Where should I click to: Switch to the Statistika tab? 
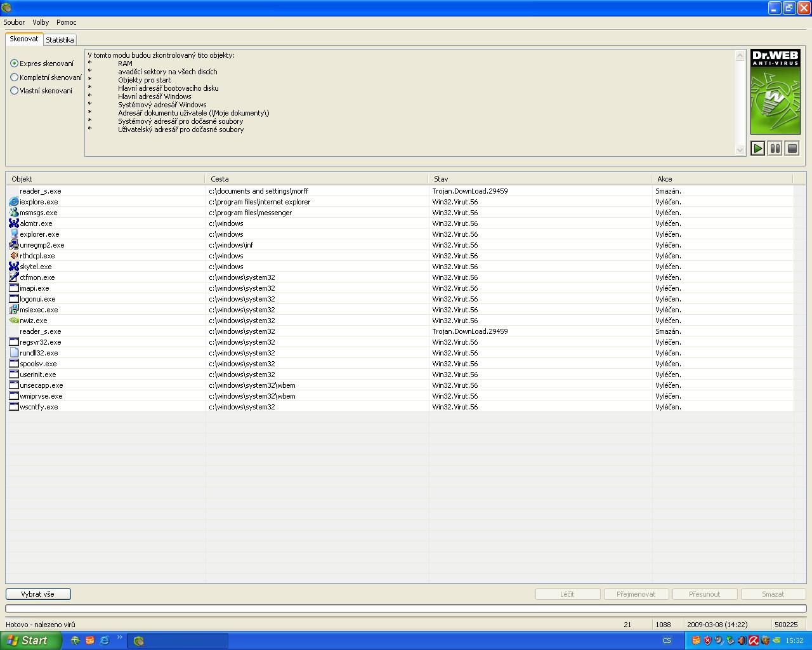tap(60, 40)
